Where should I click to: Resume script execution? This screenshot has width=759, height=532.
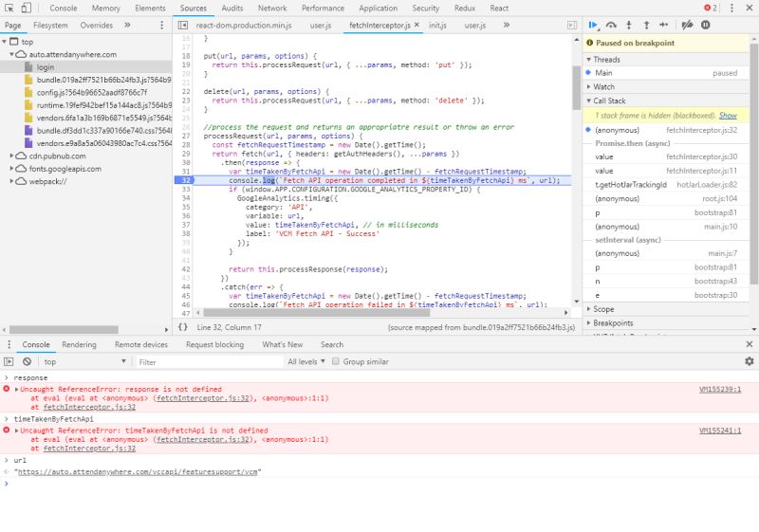[x=593, y=26]
